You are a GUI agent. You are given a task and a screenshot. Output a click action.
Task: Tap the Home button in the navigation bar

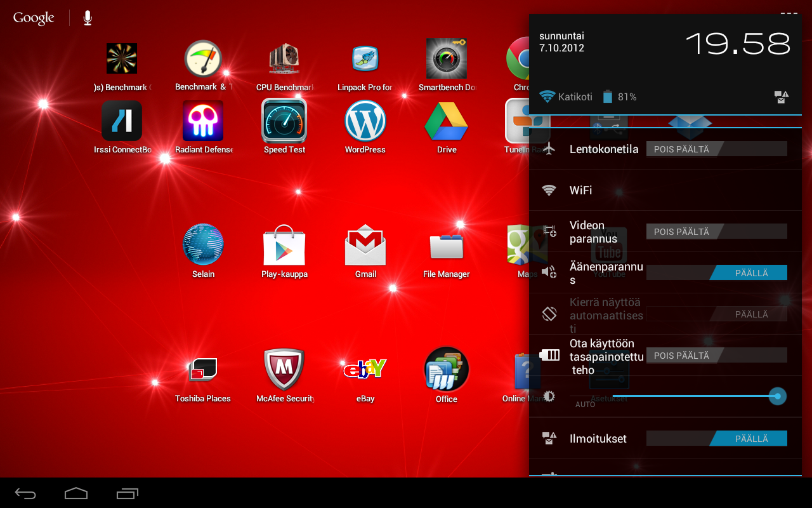(x=76, y=493)
